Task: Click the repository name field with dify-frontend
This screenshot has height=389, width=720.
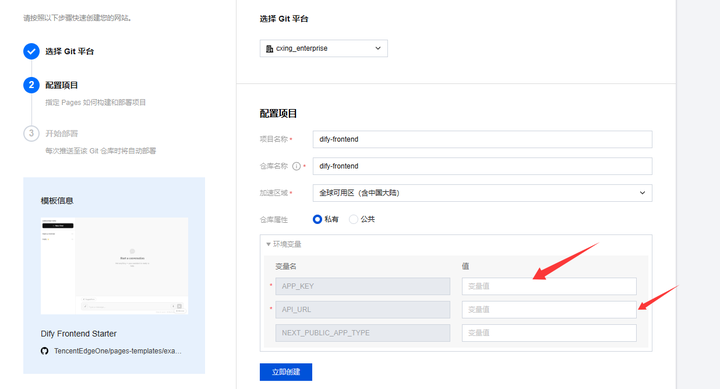Action: point(482,166)
